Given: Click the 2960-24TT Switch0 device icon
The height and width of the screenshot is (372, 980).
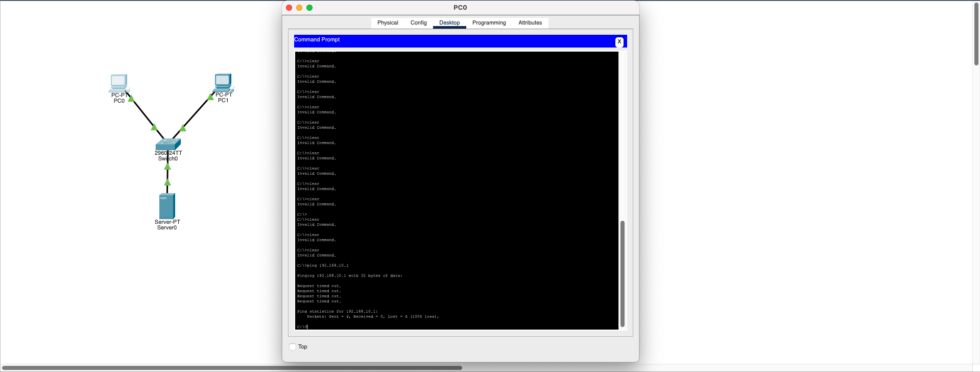Looking at the screenshot, I should click(x=168, y=144).
